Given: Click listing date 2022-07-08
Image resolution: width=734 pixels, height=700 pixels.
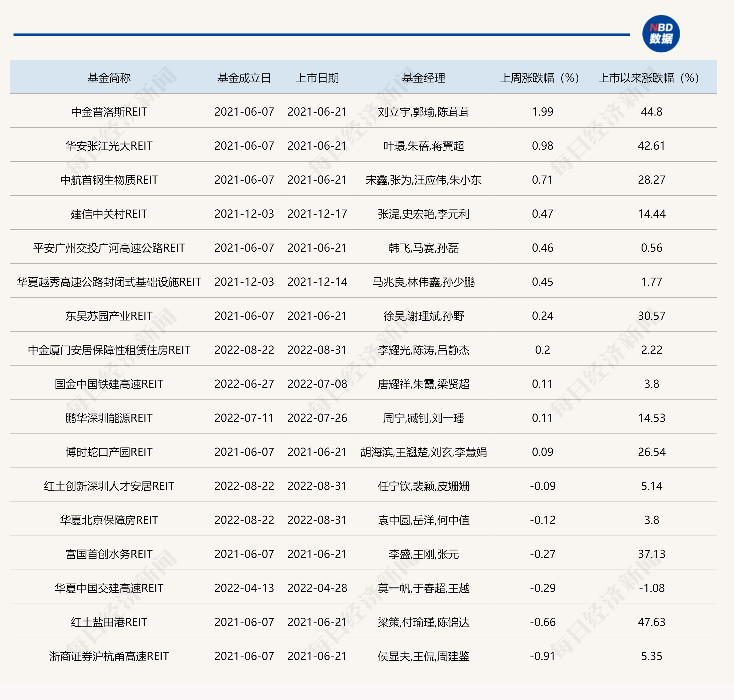Looking at the screenshot, I should [317, 384].
